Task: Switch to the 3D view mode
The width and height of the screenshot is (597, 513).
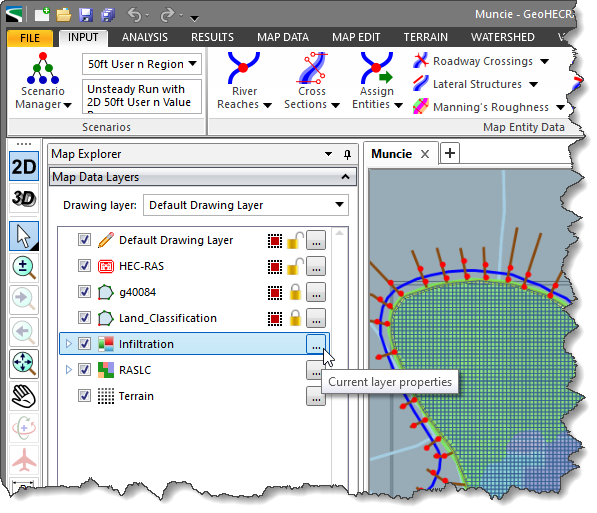Action: pos(24,198)
